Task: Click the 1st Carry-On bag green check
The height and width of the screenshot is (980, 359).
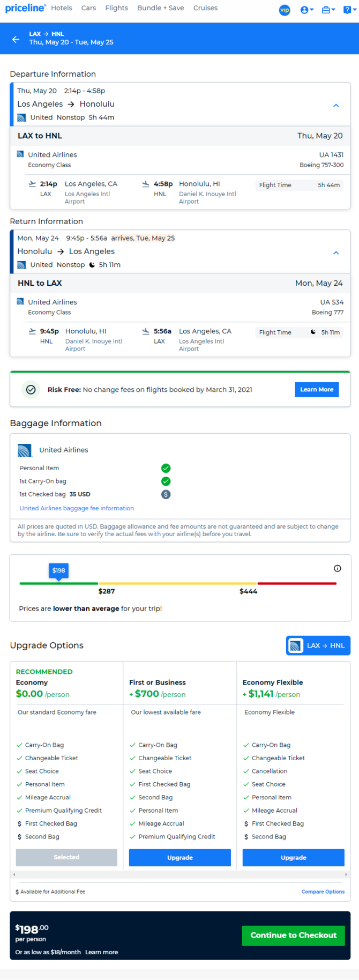Action: 166,481
